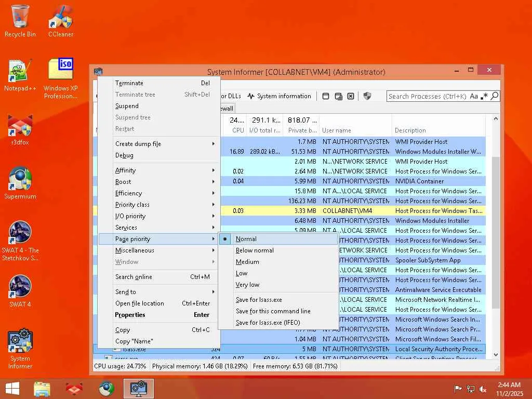Click the CPU usage status bar entry
Image resolution: width=532 pixels, height=399 pixels.
[x=120, y=366]
